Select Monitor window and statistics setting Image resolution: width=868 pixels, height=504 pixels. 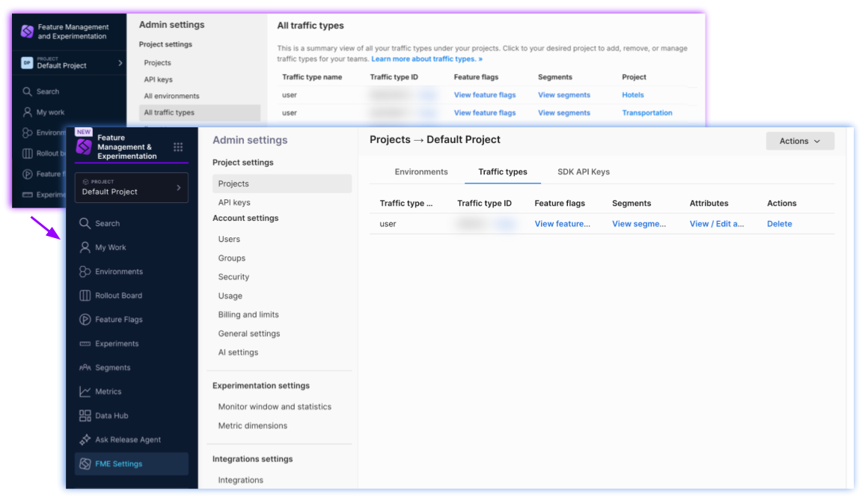point(275,407)
